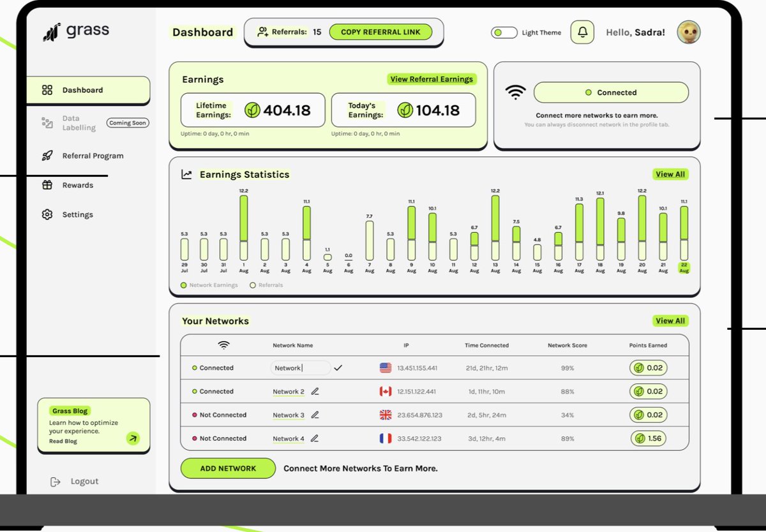766x532 pixels.
Task: Click the Today's Earnings leaf icon
Action: (405, 110)
